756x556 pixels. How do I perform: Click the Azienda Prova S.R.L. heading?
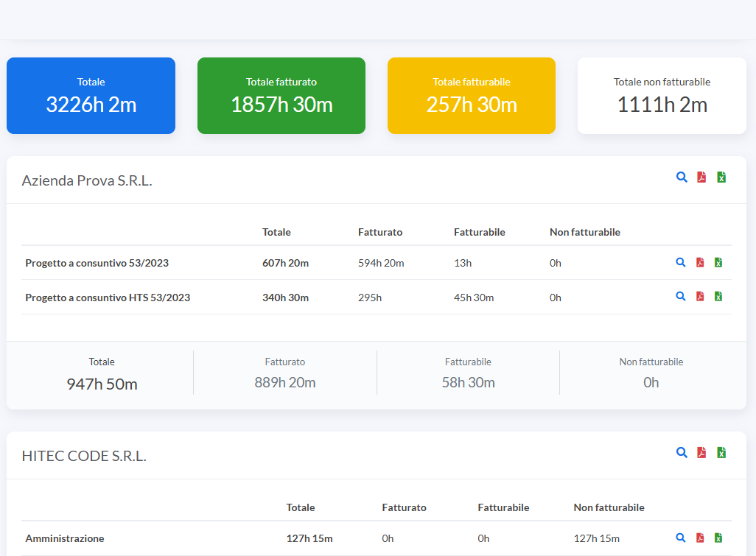pos(87,180)
